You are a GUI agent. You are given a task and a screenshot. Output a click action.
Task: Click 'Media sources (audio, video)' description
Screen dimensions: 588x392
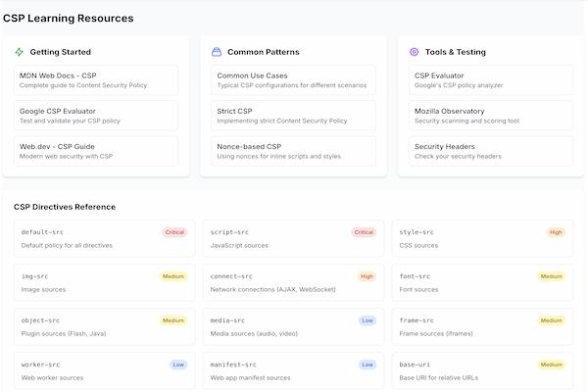click(254, 333)
